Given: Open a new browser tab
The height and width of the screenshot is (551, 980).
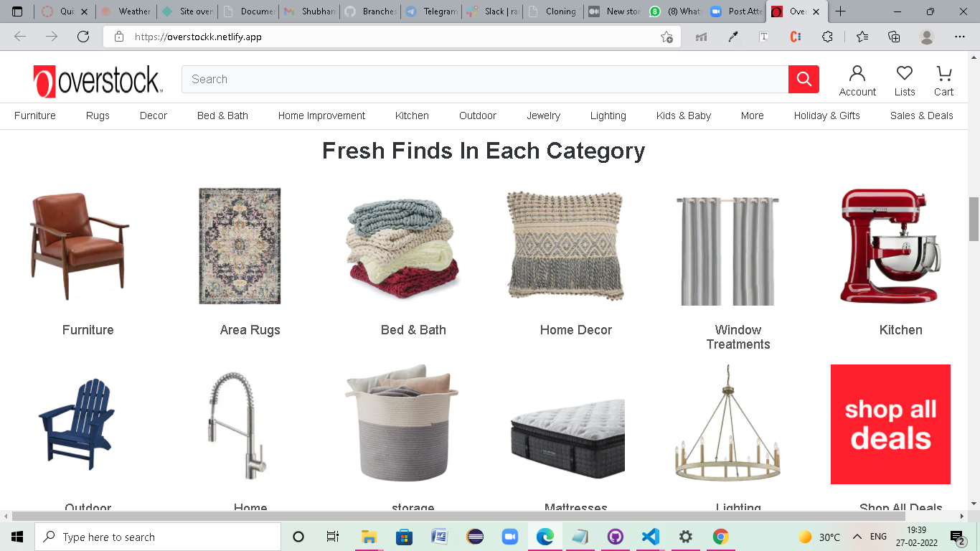Looking at the screenshot, I should coord(841,11).
